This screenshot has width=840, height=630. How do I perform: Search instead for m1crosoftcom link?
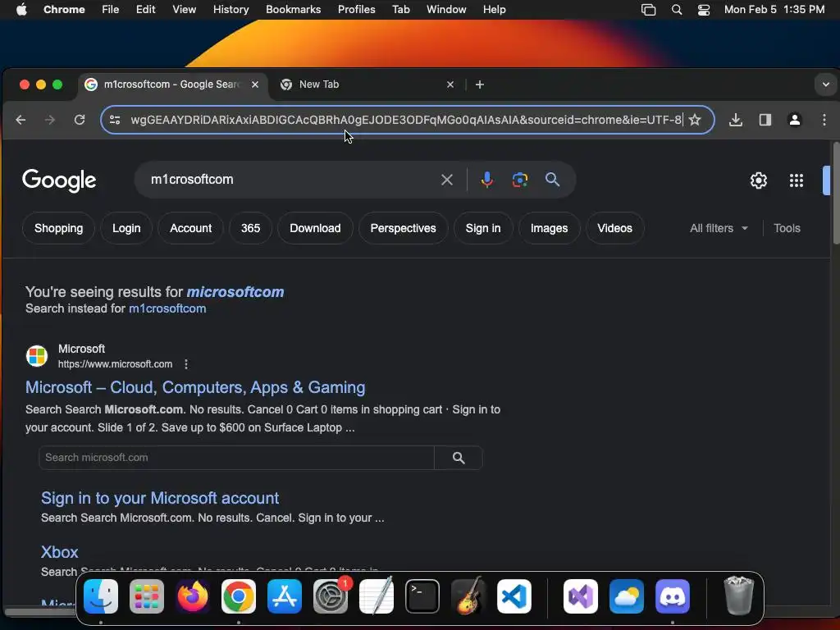[167, 308]
